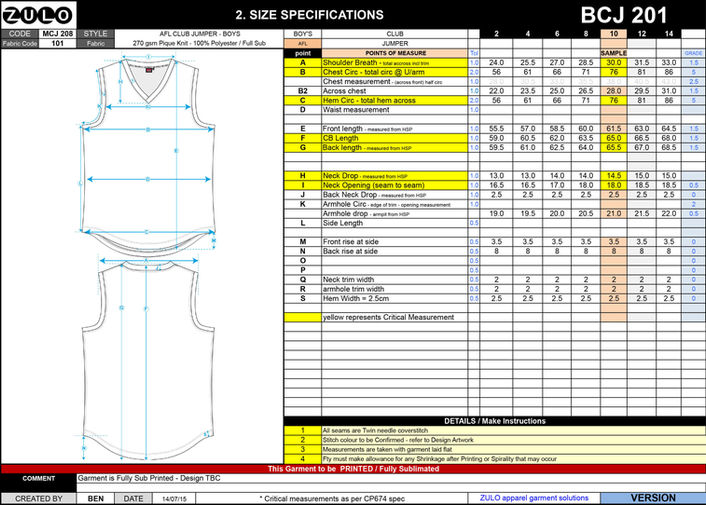Click the 'Armhole Circ' row label
The width and height of the screenshot is (706, 505).
[395, 204]
